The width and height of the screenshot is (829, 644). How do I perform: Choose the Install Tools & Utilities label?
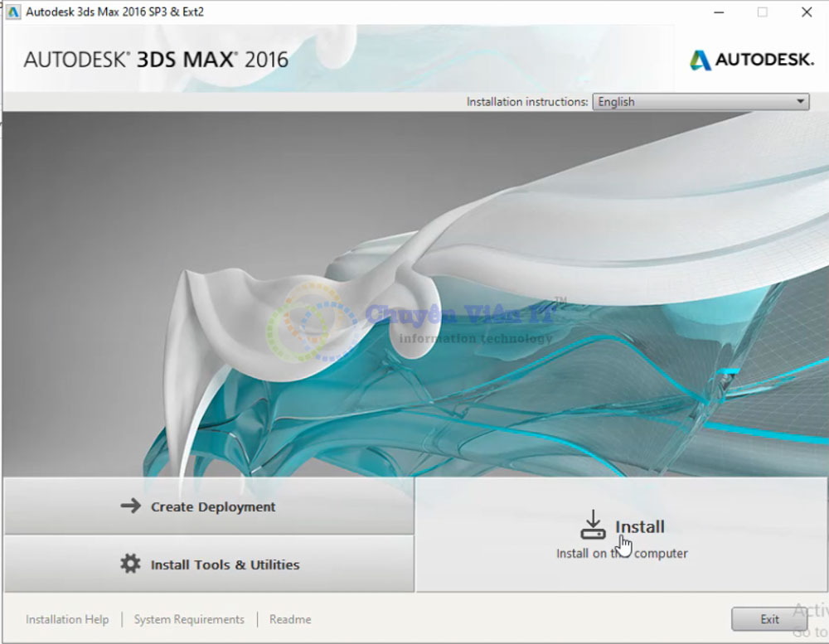pyautogui.click(x=225, y=565)
